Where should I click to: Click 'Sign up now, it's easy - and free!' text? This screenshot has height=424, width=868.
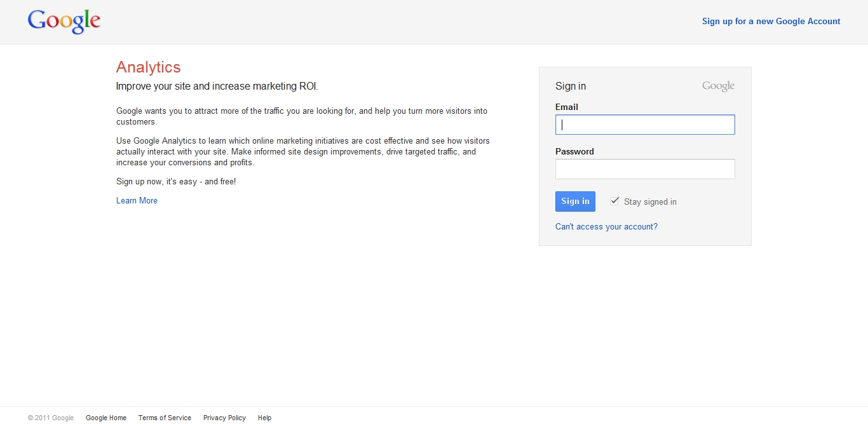[x=176, y=181]
